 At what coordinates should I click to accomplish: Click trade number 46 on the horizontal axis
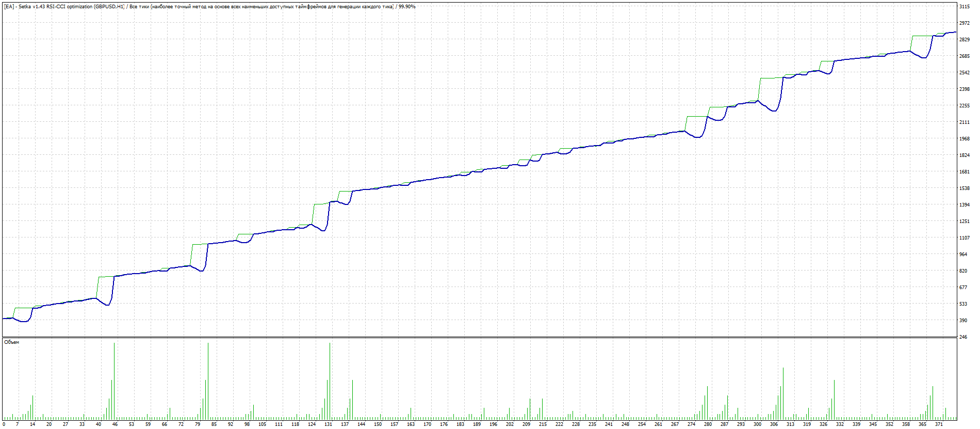[x=115, y=424]
